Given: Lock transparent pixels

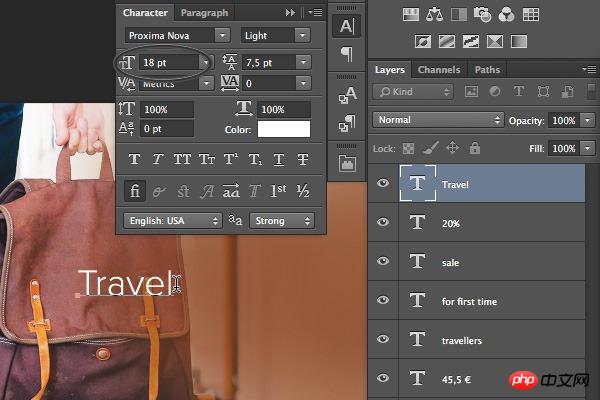Looking at the screenshot, I should pos(408,148).
